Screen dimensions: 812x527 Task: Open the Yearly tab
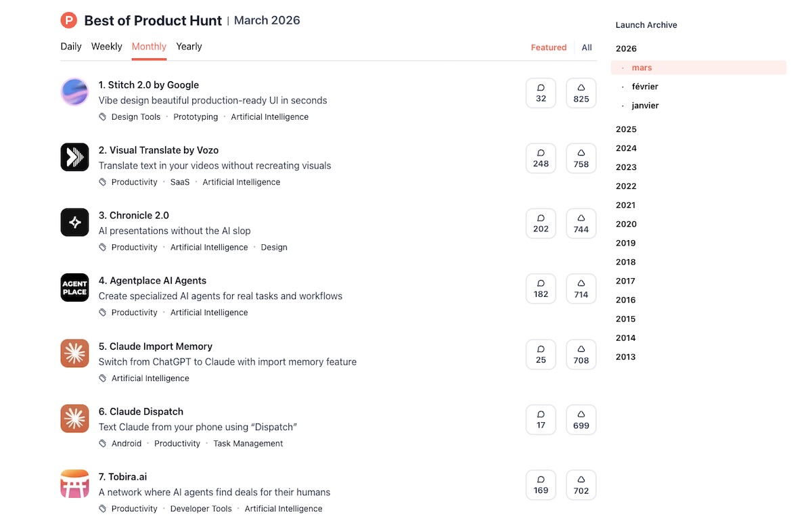(x=189, y=47)
